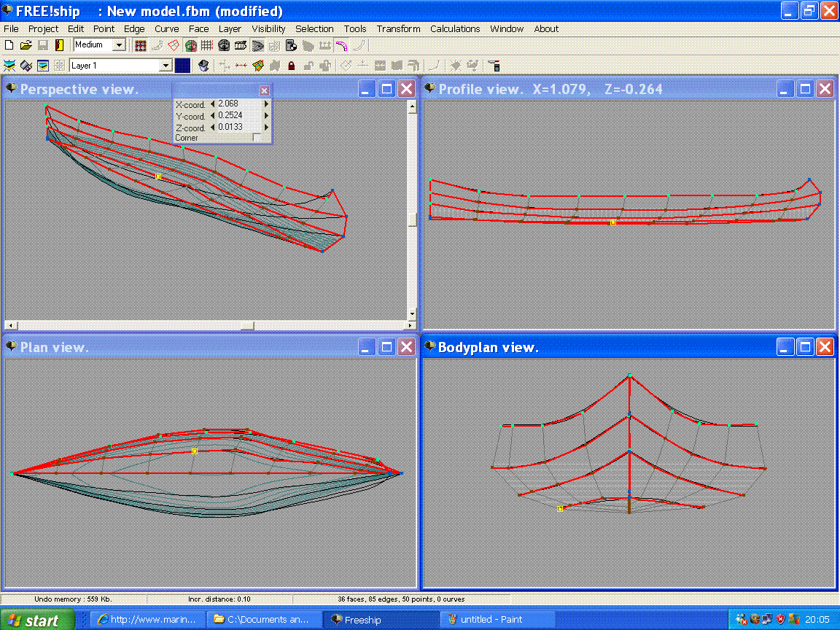Select the yellow control point in Profile view
The height and width of the screenshot is (630, 840).
click(613, 222)
